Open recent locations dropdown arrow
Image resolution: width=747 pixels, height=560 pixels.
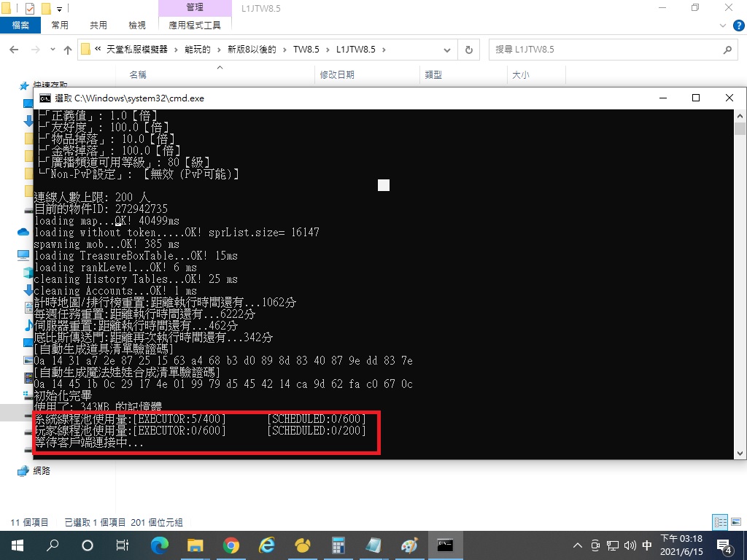53,50
